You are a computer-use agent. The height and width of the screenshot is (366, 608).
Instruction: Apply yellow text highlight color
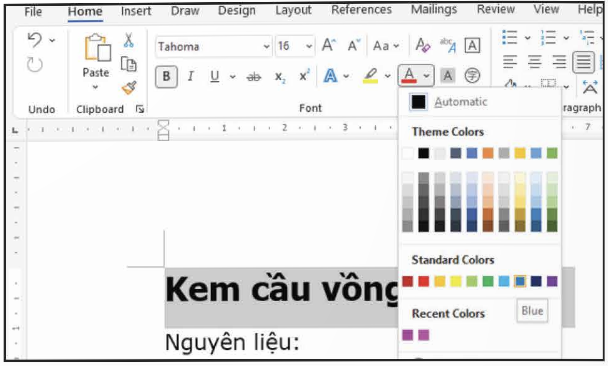tap(370, 76)
